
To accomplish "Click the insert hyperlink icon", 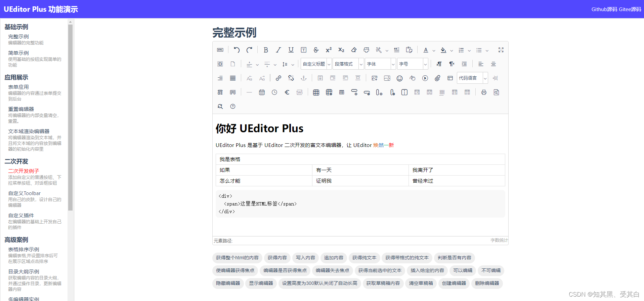I will (x=278, y=78).
